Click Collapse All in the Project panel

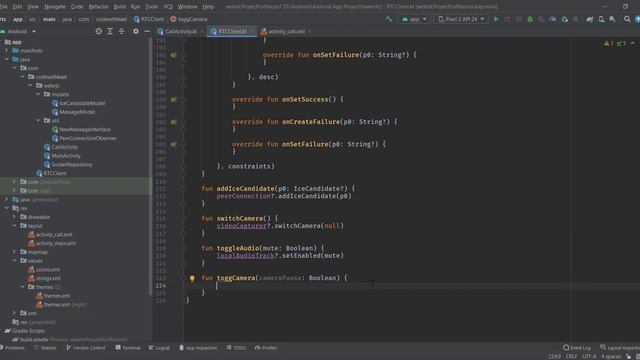click(x=121, y=31)
